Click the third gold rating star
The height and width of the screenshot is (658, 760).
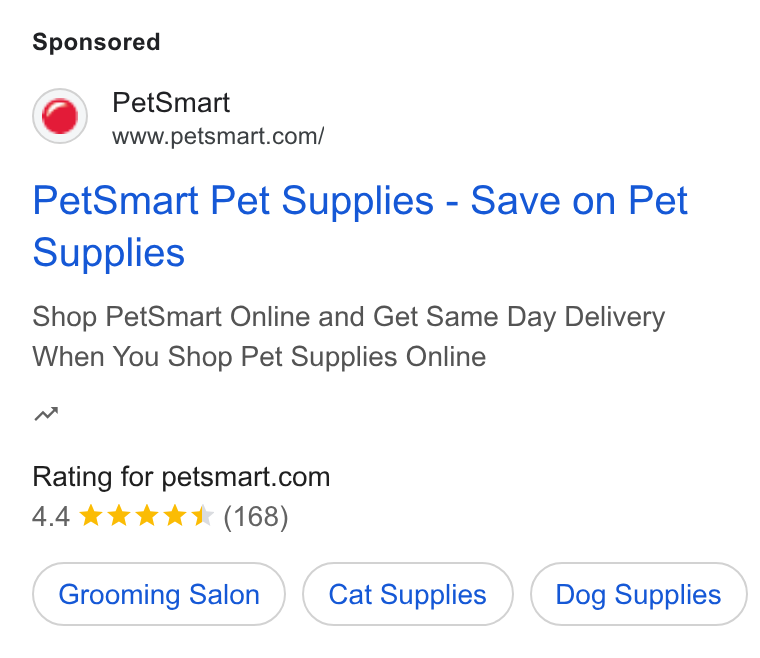[x=147, y=516]
